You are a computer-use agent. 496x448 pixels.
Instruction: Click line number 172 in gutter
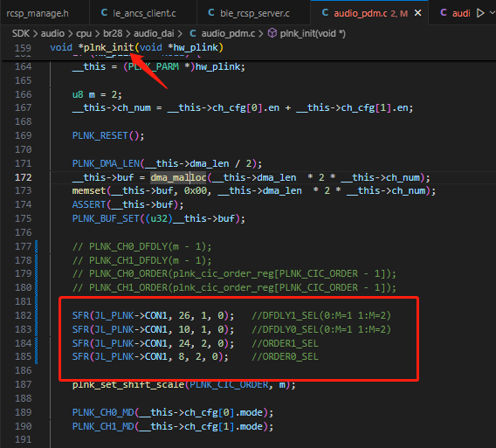tap(23, 177)
